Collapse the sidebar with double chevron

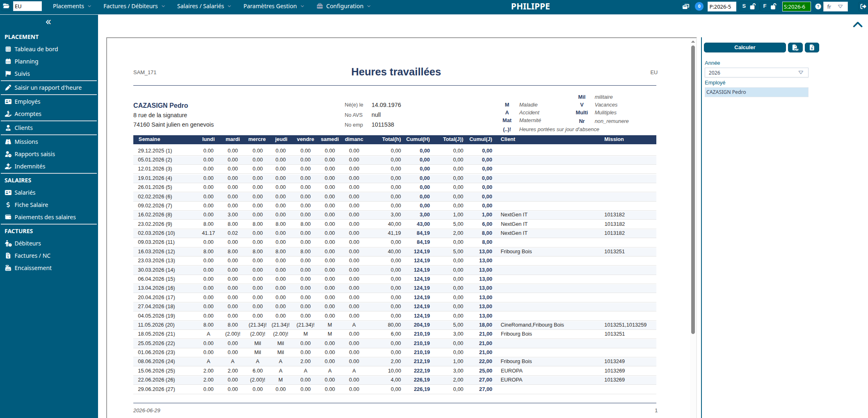tap(48, 22)
